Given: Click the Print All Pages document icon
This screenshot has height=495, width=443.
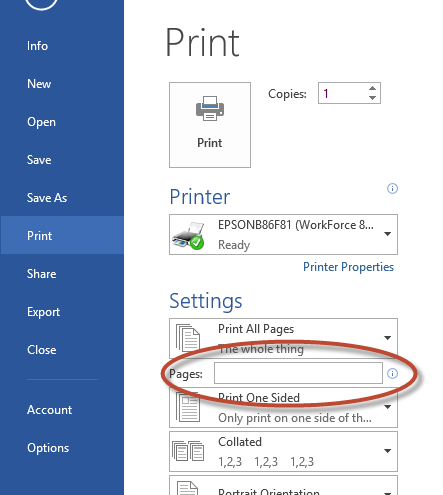Looking at the screenshot, I should click(188, 338).
